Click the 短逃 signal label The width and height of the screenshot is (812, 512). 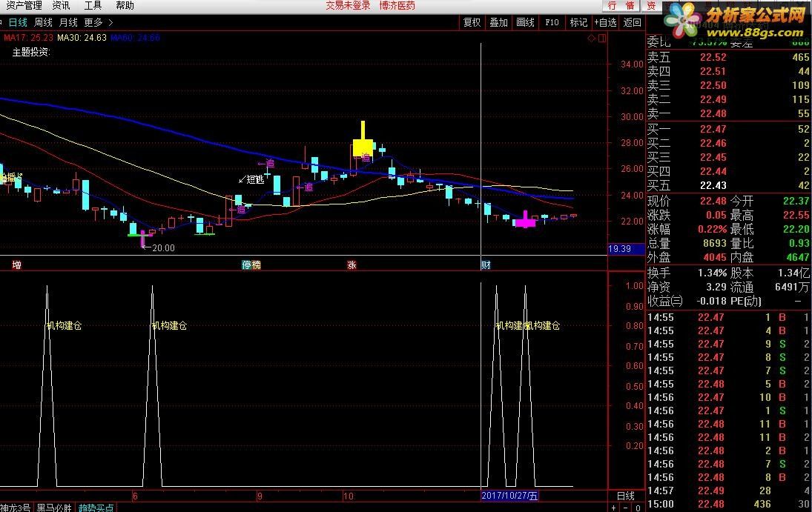(251, 179)
